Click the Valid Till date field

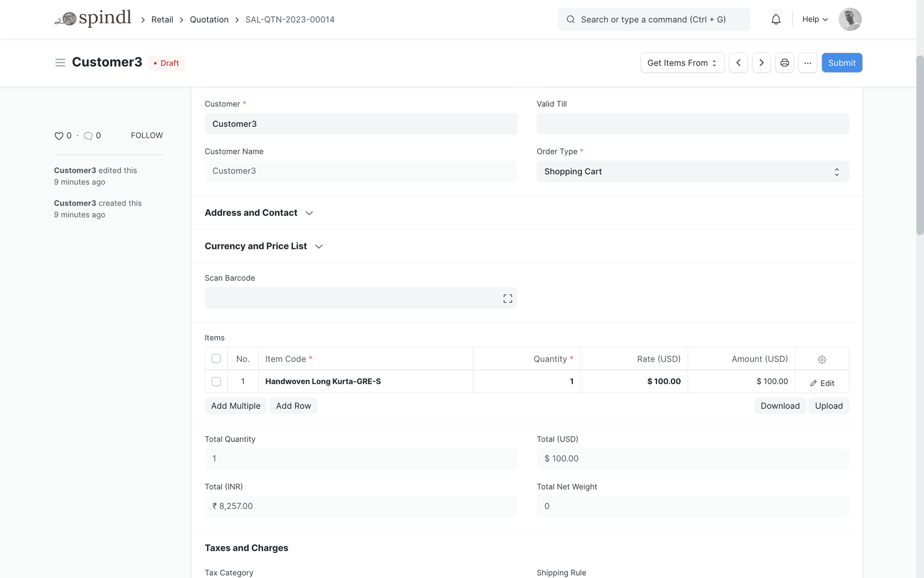692,124
